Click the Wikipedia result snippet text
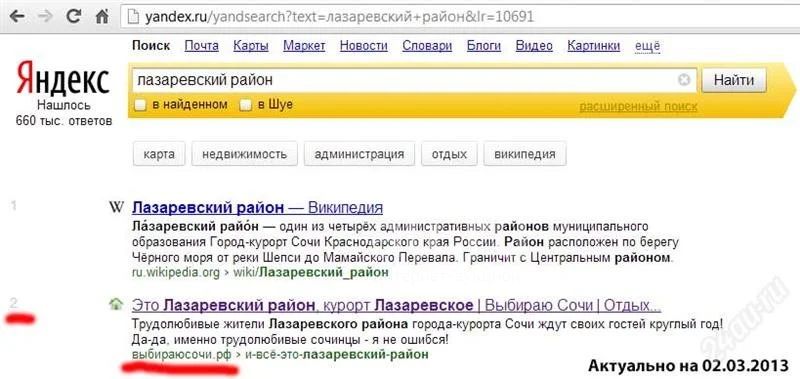800x379 pixels. pyautogui.click(x=406, y=242)
